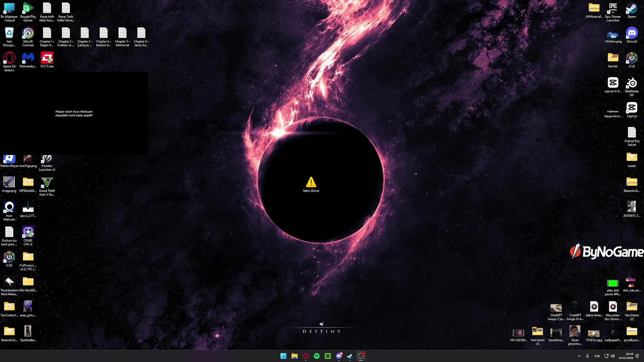The width and height of the screenshot is (644, 362).
Task: Select the assets folder
Action: tap(632, 158)
